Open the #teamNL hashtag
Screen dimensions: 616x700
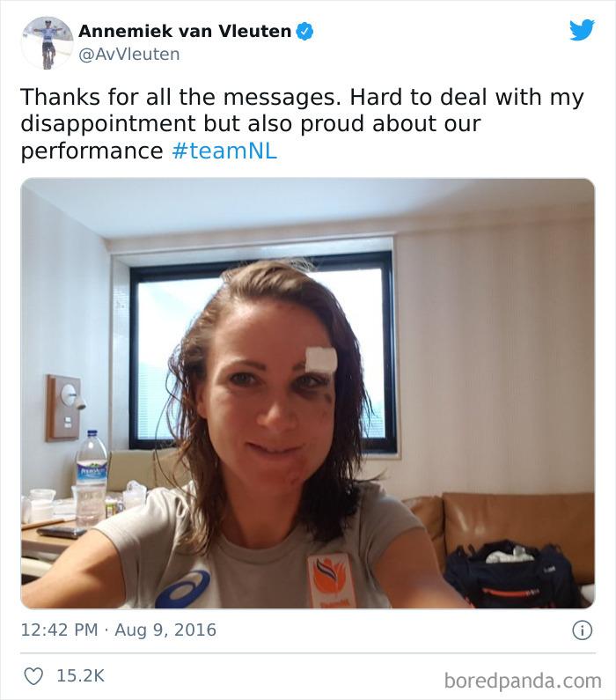coord(224,151)
